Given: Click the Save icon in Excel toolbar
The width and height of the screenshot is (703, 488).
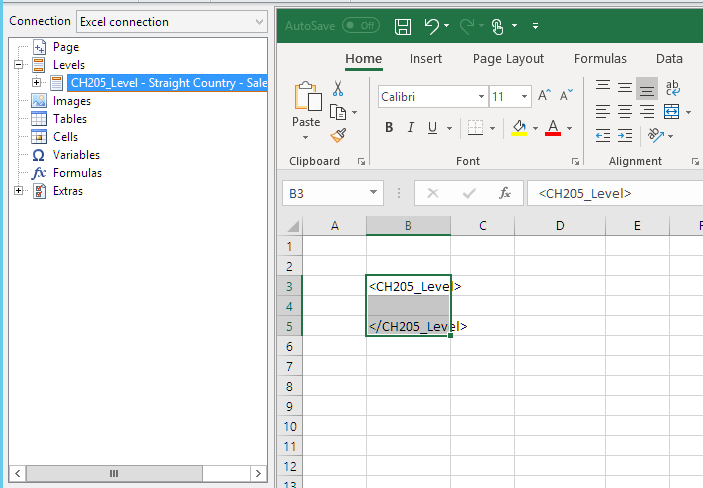Looking at the screenshot, I should click(x=403, y=26).
